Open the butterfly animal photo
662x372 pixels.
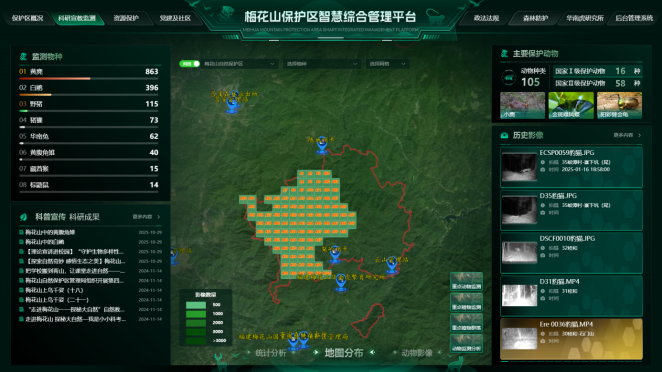(571, 105)
